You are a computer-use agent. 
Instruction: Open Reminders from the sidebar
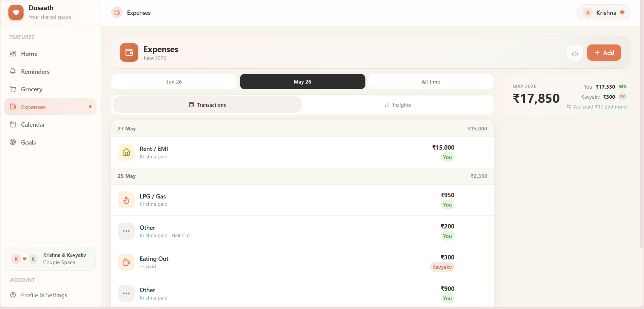coord(50,71)
